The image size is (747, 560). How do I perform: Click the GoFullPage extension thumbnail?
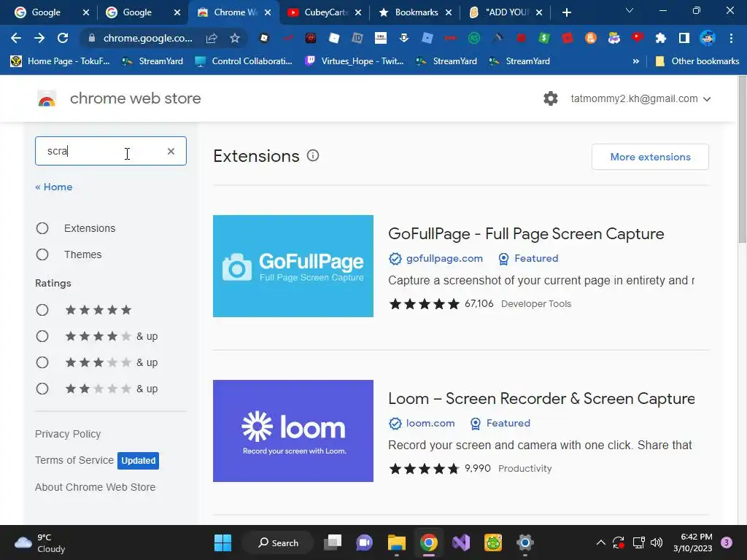pyautogui.click(x=293, y=266)
